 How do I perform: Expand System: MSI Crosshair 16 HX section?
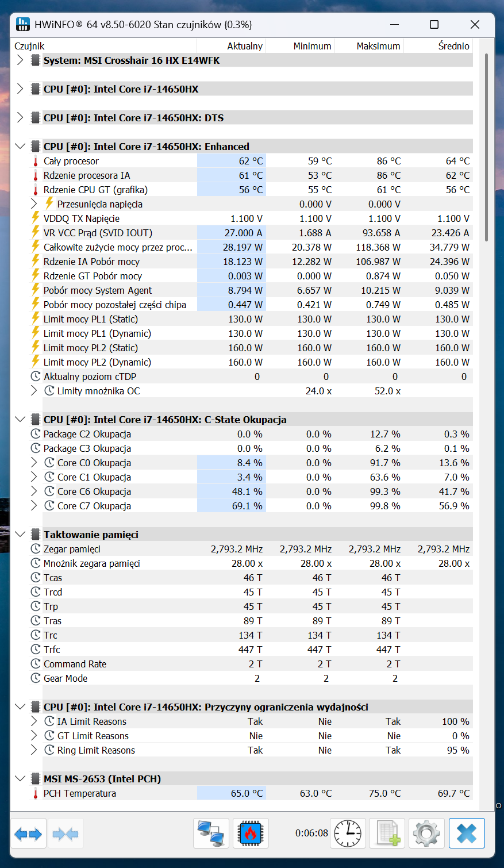[x=20, y=60]
